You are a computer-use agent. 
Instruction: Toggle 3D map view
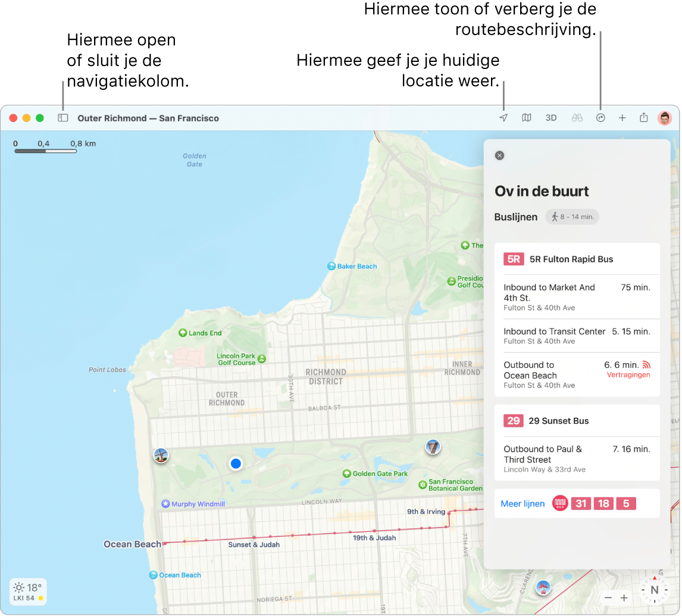click(x=550, y=118)
